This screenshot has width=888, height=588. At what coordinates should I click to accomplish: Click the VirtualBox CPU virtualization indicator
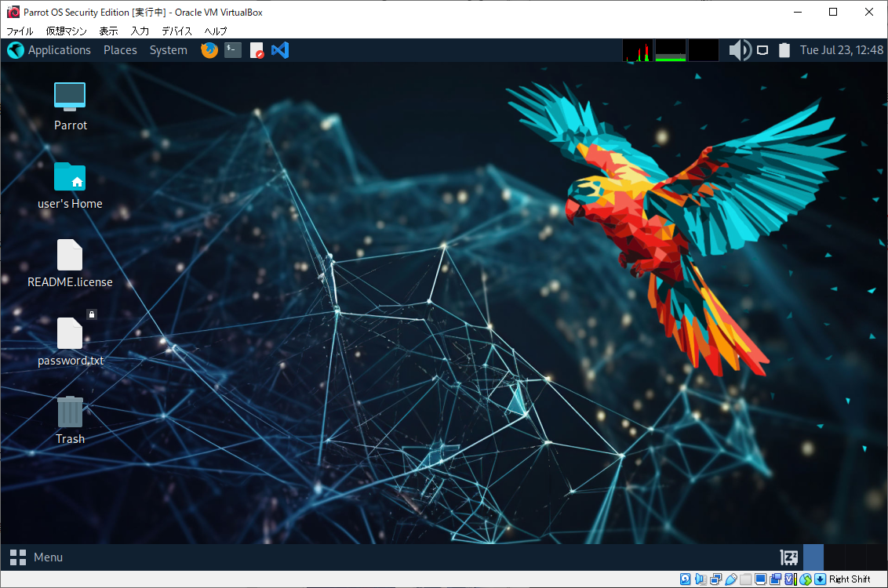(x=791, y=579)
